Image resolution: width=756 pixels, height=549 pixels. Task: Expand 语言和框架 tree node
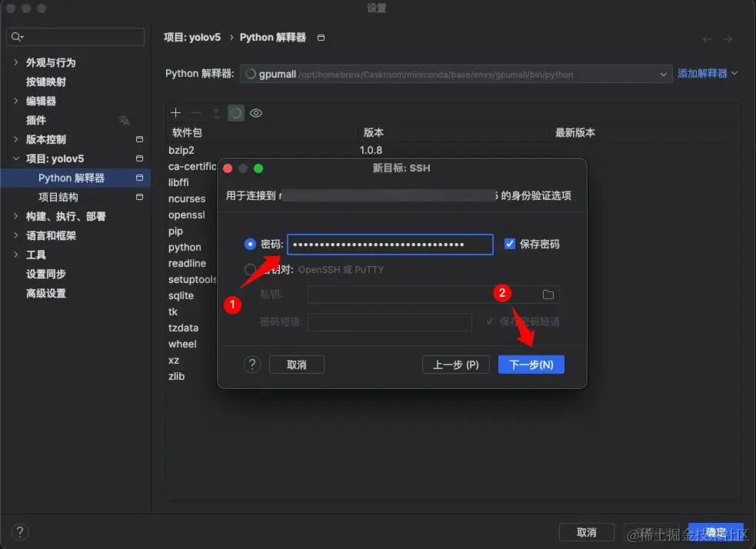pos(16,235)
